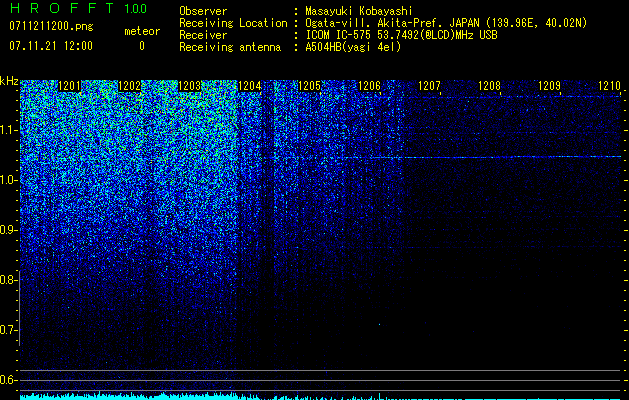
Task: Click the date stamp 07.11.21 12:00
Action: tap(51, 46)
